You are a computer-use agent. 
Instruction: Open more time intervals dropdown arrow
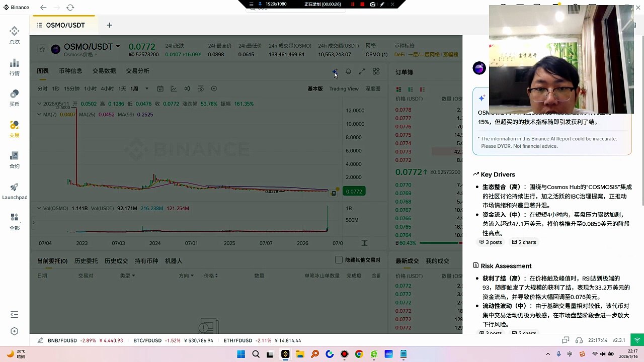pos(147,89)
